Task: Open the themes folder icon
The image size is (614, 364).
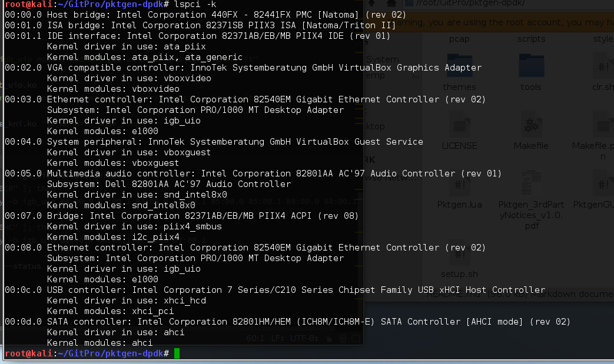Action: pos(459,66)
